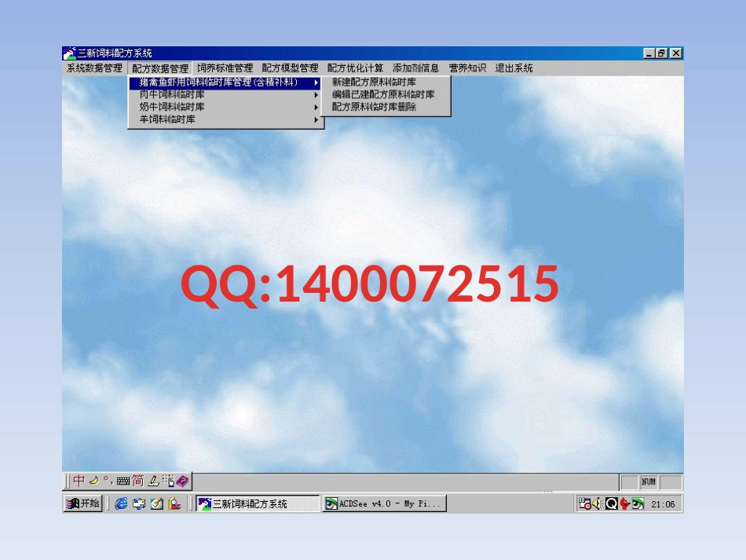Screen dimensions: 746x560
Task: Expand the 羊饲料临时库 submenu arrow
Action: [x=316, y=120]
